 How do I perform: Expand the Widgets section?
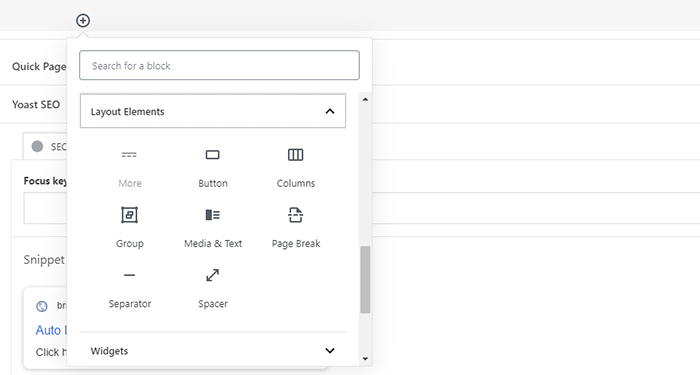pos(212,350)
